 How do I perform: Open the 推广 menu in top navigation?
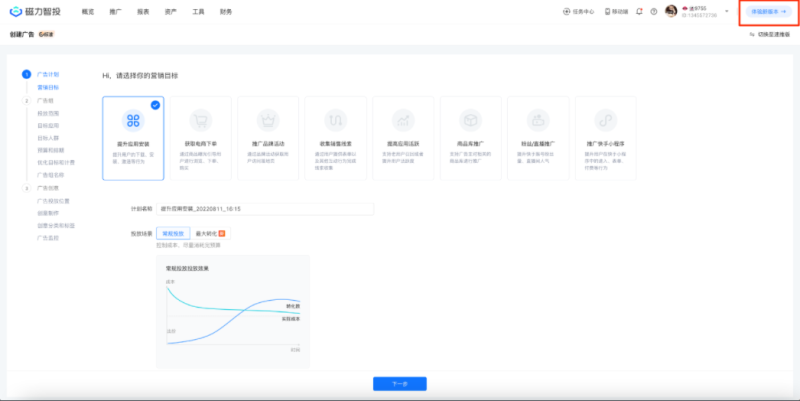click(116, 12)
